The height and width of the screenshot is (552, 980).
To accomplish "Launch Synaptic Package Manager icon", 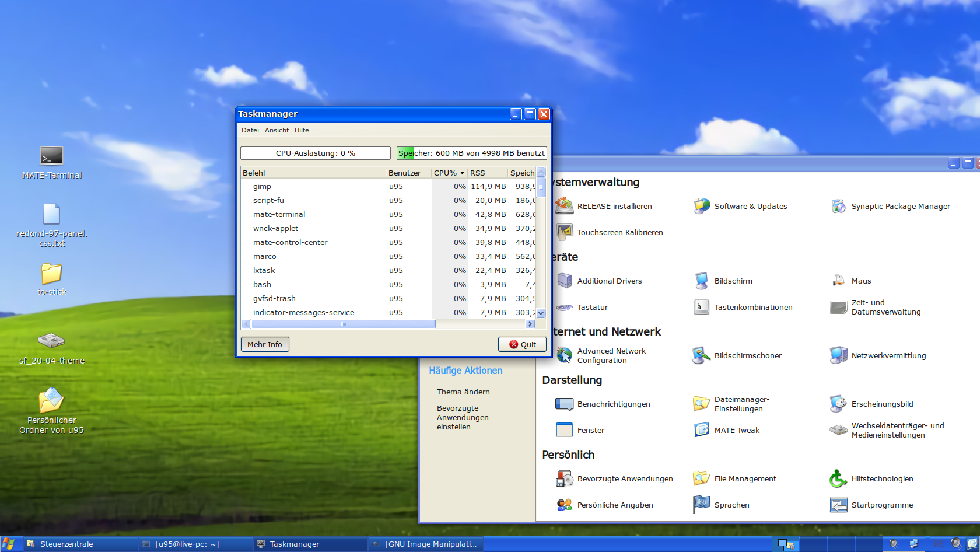I will click(839, 206).
